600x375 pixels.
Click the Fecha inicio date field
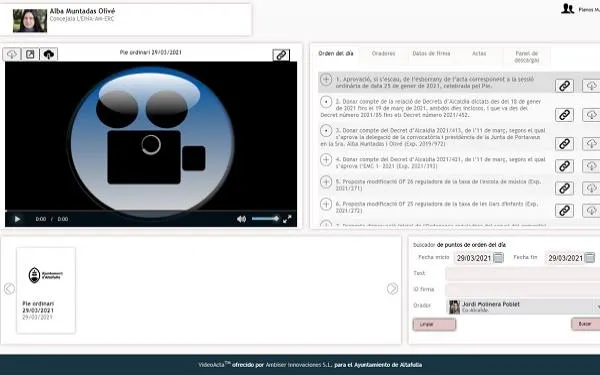pyautogui.click(x=473, y=258)
